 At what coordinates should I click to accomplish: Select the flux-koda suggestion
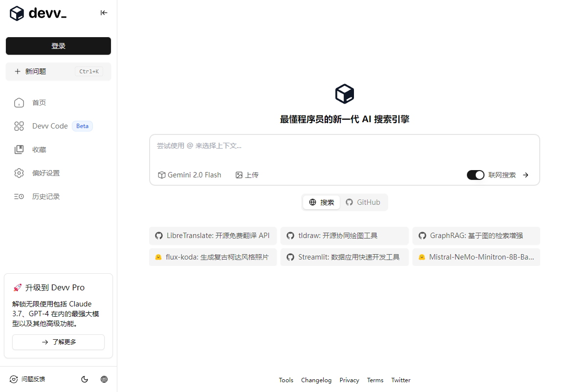coord(213,257)
